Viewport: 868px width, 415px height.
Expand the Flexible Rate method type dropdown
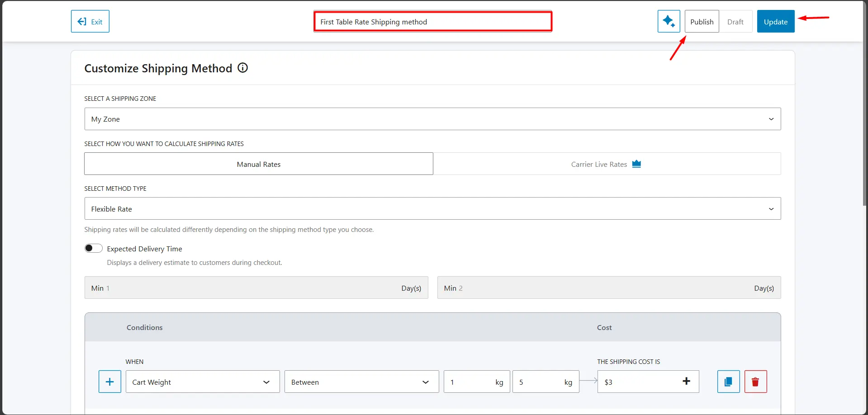coord(432,209)
